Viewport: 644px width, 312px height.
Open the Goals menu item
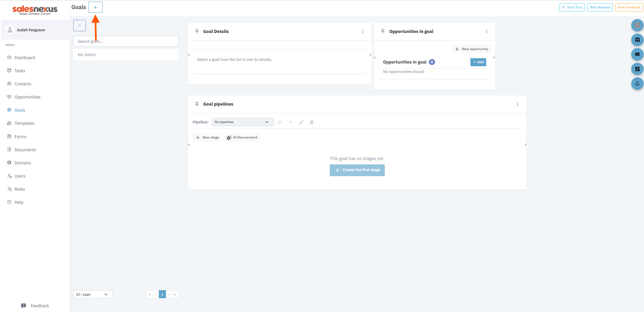coord(20,110)
